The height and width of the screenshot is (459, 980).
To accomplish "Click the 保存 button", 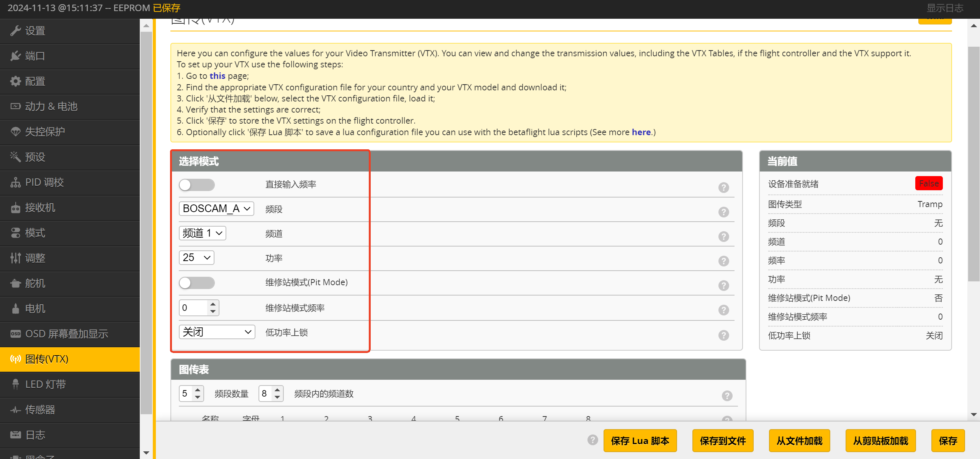I will pyautogui.click(x=948, y=441).
